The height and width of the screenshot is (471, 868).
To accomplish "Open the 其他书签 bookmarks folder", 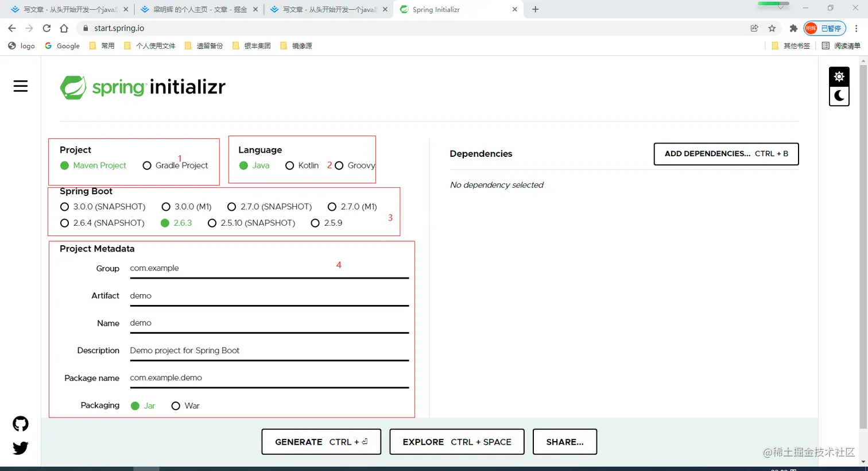I will [791, 46].
